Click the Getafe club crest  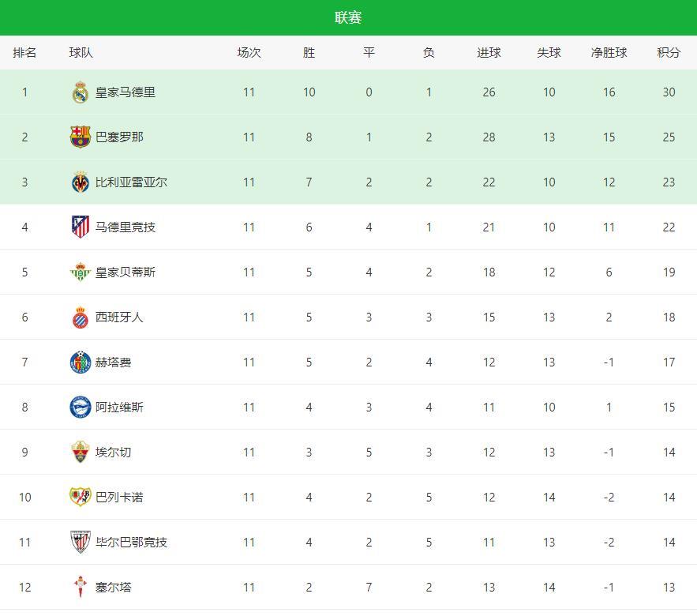(x=81, y=362)
